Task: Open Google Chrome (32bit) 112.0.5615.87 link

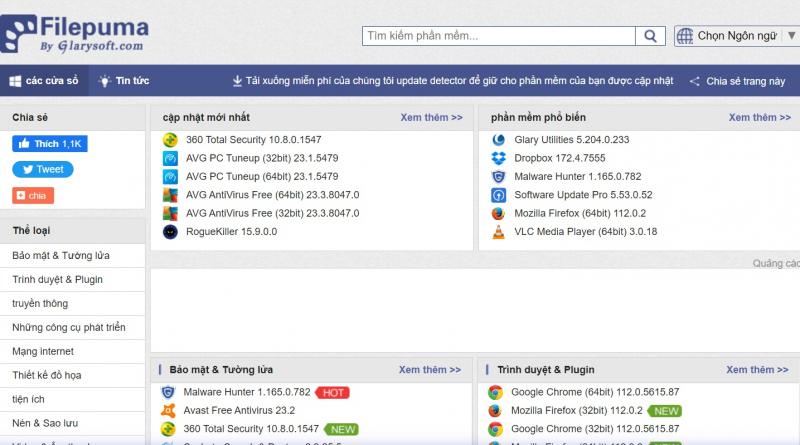Action: (595, 429)
